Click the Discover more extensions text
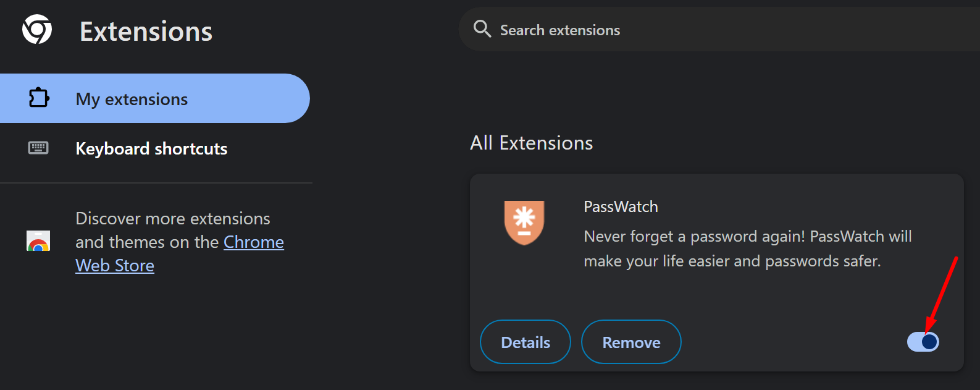Image resolution: width=980 pixels, height=390 pixels. click(173, 218)
